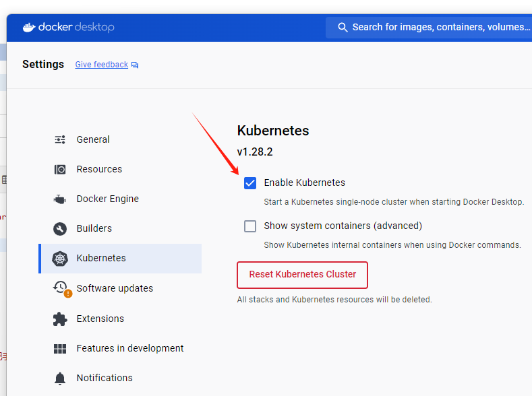This screenshot has width=532, height=396.
Task: Click the Docker Engine icon
Action: tap(60, 199)
